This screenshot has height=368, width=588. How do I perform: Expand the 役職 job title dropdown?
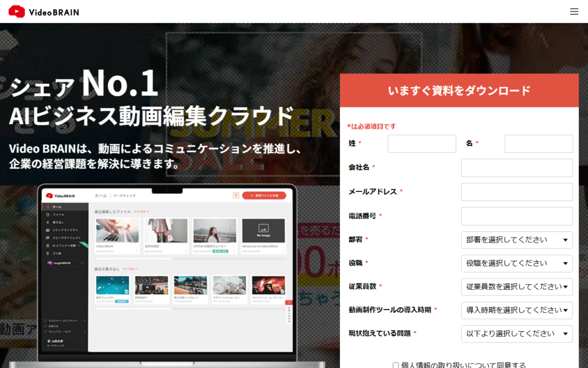pyautogui.click(x=516, y=263)
